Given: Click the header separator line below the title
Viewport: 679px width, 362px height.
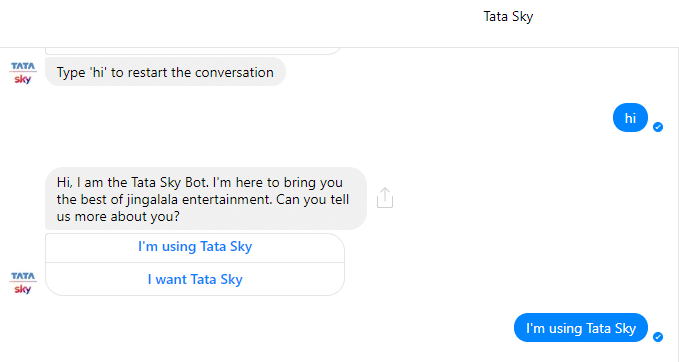Looking at the screenshot, I should point(340,47).
